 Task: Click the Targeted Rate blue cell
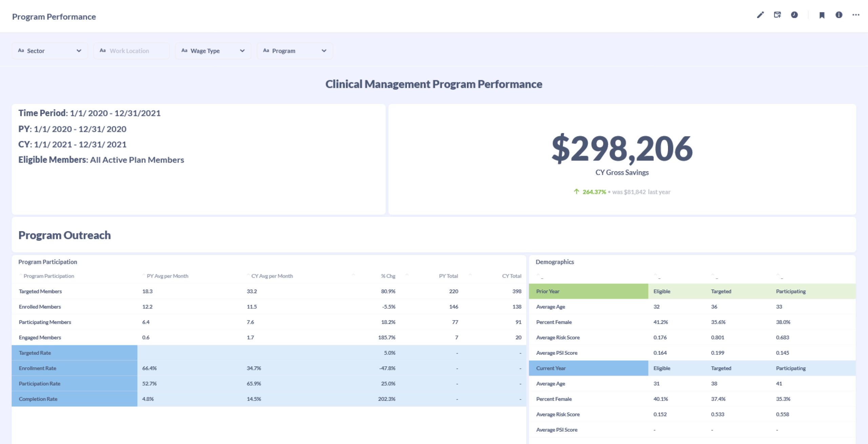75,353
